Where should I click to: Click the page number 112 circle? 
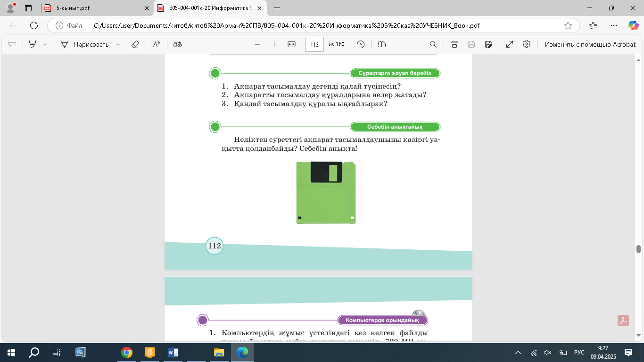point(214,246)
